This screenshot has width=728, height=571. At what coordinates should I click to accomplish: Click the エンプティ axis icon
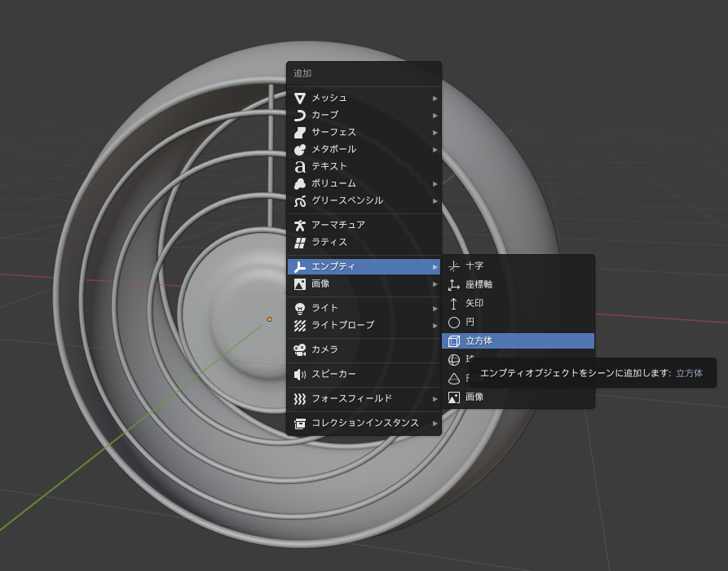(300, 266)
